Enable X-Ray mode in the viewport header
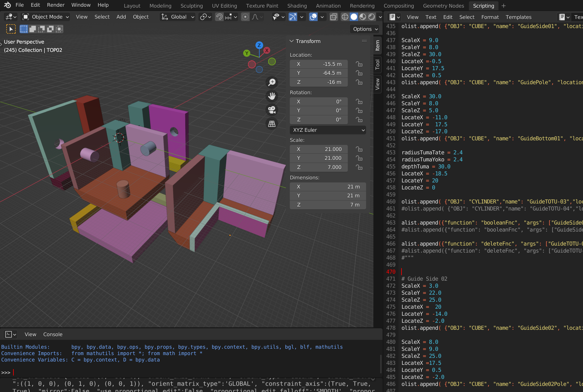The image size is (583, 392). click(333, 17)
